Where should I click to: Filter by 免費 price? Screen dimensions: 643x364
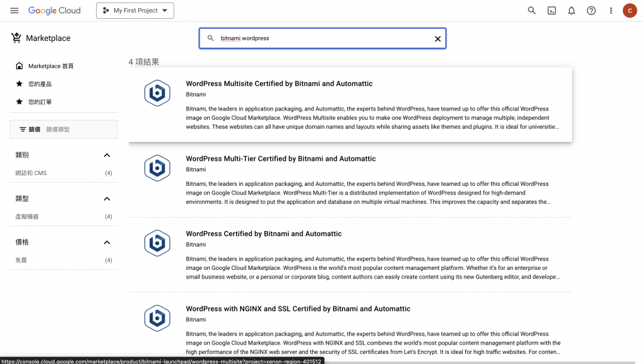coord(63,260)
